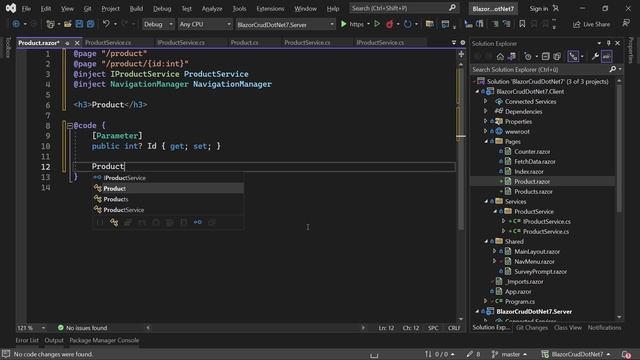Open Properties wrench icon in Solution Explorer
Screen dimensions: 640x360
pos(596,56)
